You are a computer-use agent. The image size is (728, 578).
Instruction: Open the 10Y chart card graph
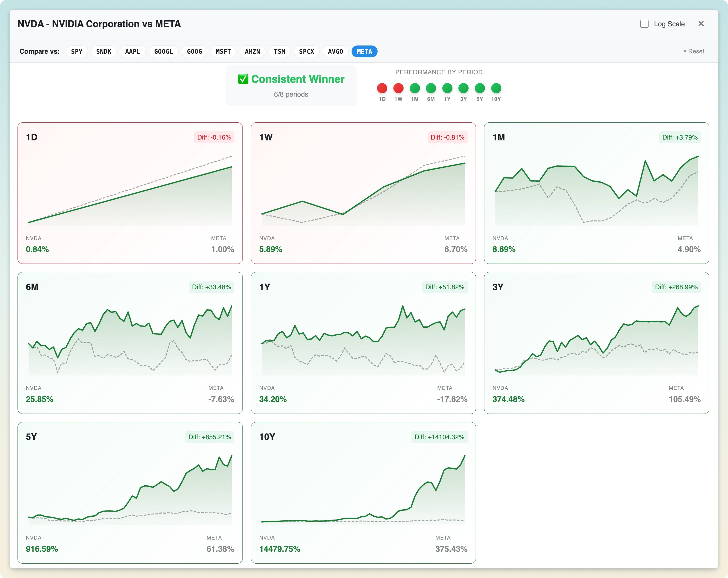pyautogui.click(x=363, y=489)
